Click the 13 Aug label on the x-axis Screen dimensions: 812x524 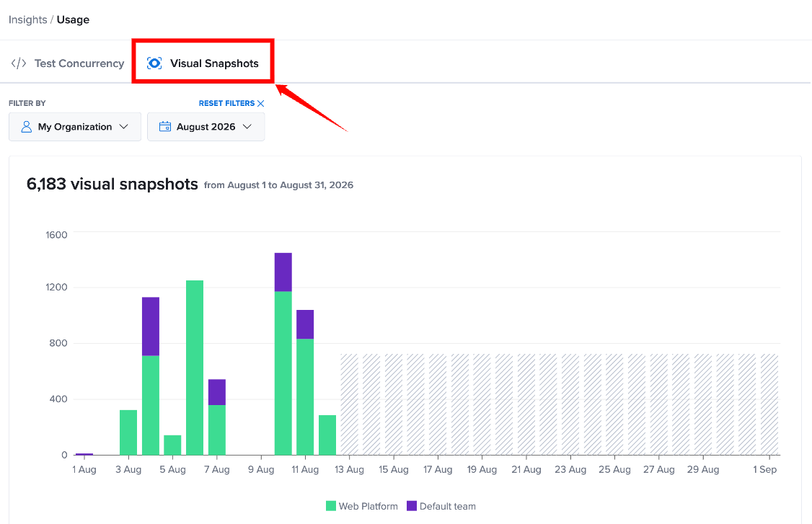point(349,470)
